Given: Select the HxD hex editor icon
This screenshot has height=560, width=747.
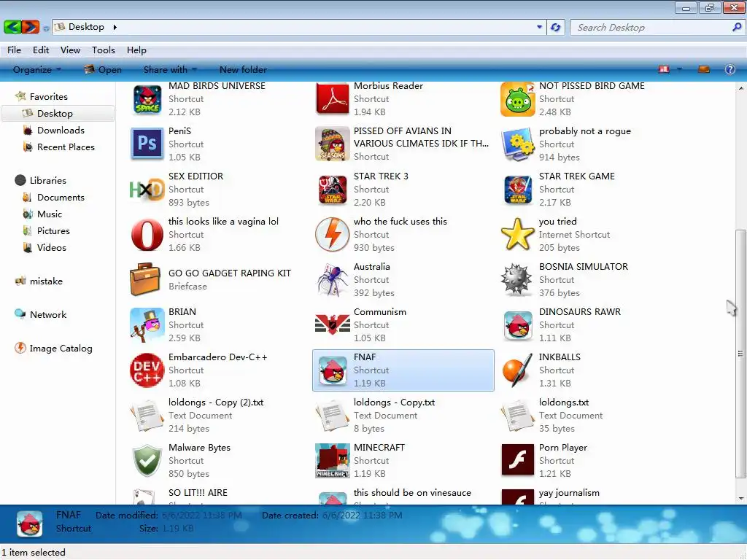Looking at the screenshot, I should point(147,190).
